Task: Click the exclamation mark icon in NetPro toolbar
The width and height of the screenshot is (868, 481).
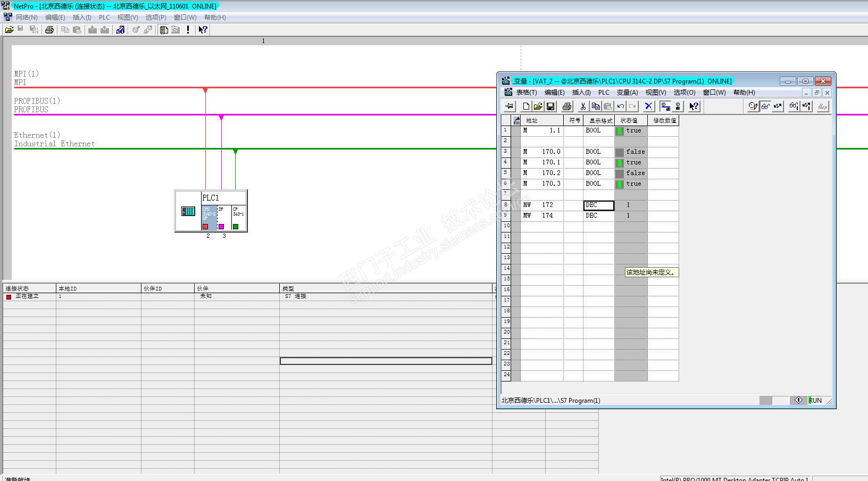Action: point(188,30)
